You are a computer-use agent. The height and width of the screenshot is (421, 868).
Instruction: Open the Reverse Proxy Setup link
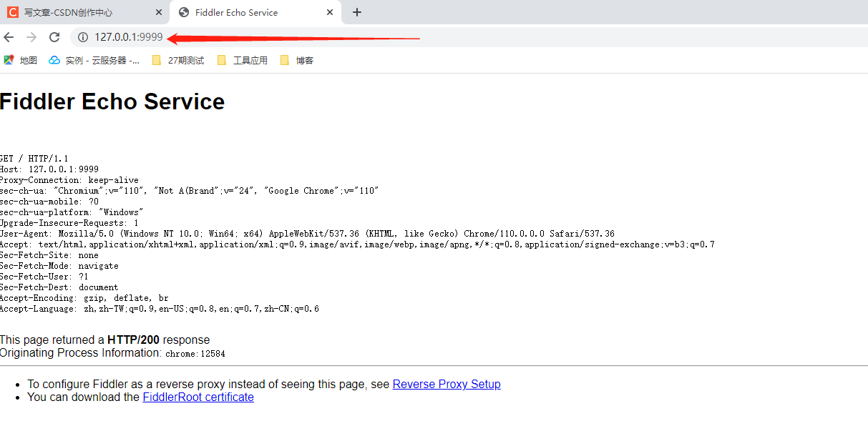[447, 384]
